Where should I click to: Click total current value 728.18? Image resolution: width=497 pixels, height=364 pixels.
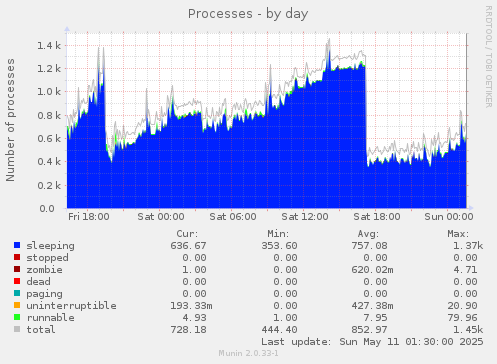tap(188, 330)
